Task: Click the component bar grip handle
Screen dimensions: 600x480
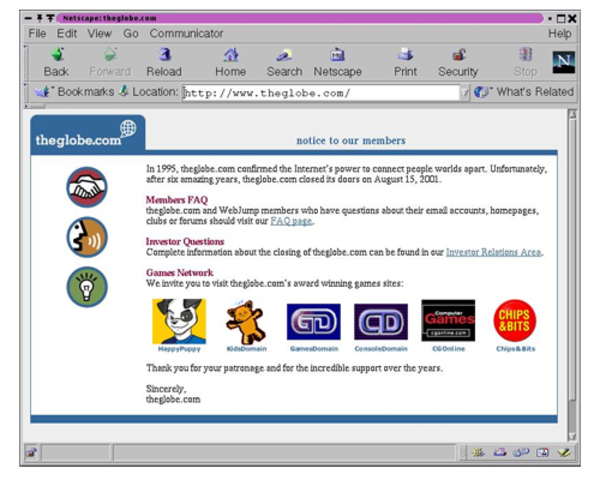Action: [463, 453]
